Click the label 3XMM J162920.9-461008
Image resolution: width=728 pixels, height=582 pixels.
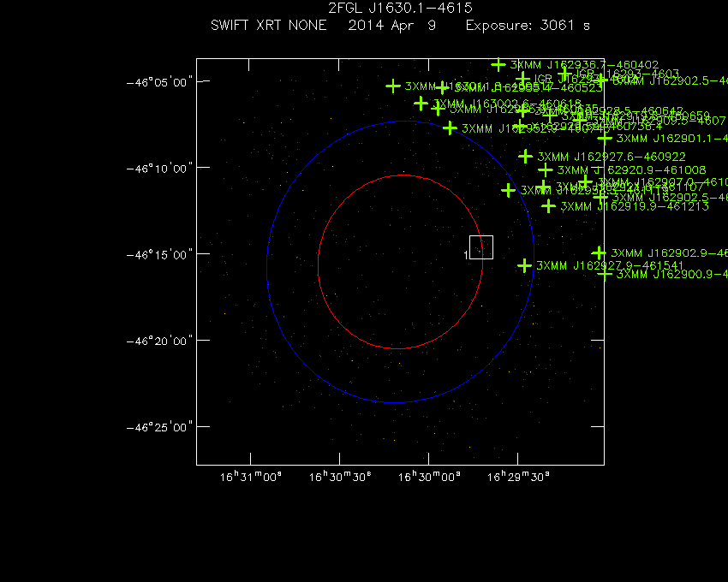pyautogui.click(x=631, y=169)
